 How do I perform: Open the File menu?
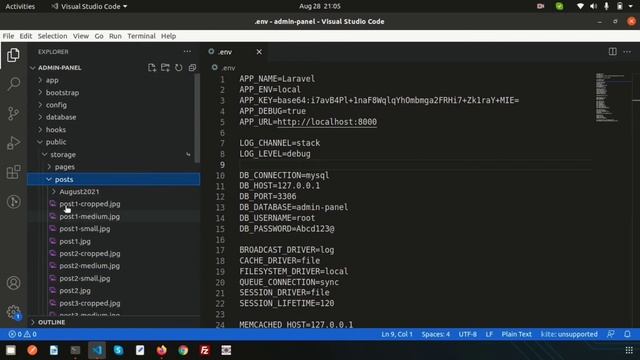[x=8, y=36]
